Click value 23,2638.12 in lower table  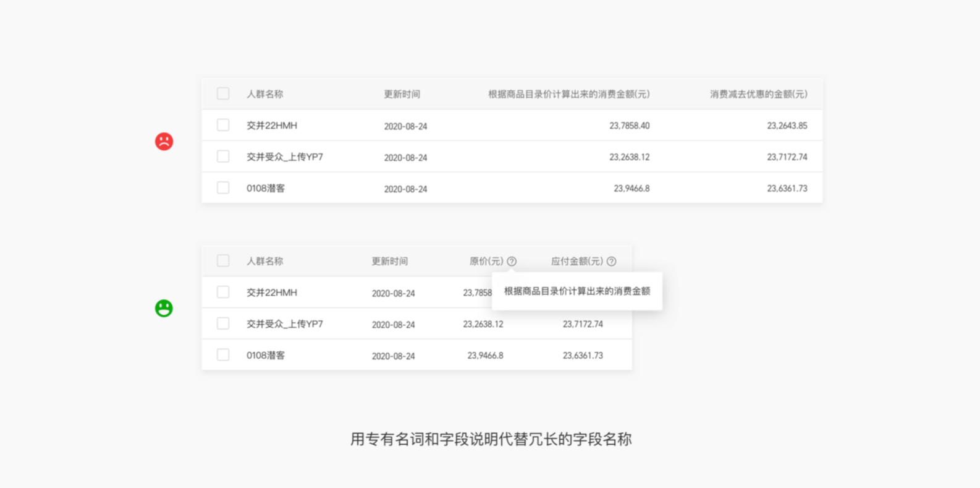(x=483, y=324)
